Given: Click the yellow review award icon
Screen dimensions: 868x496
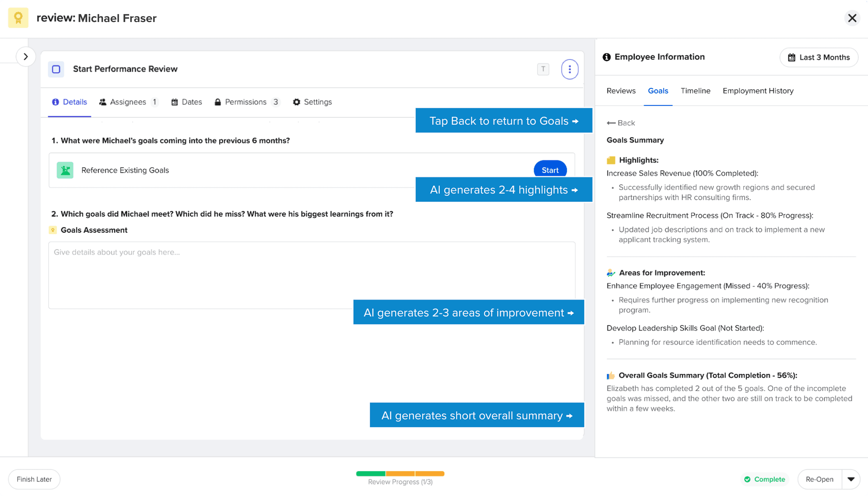Looking at the screenshot, I should coord(18,18).
